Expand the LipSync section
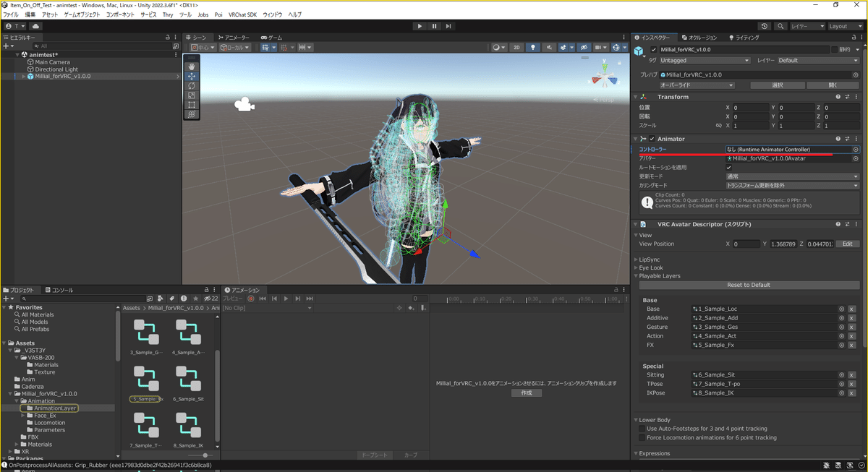Viewport: 868px width, 472px height. pos(636,259)
